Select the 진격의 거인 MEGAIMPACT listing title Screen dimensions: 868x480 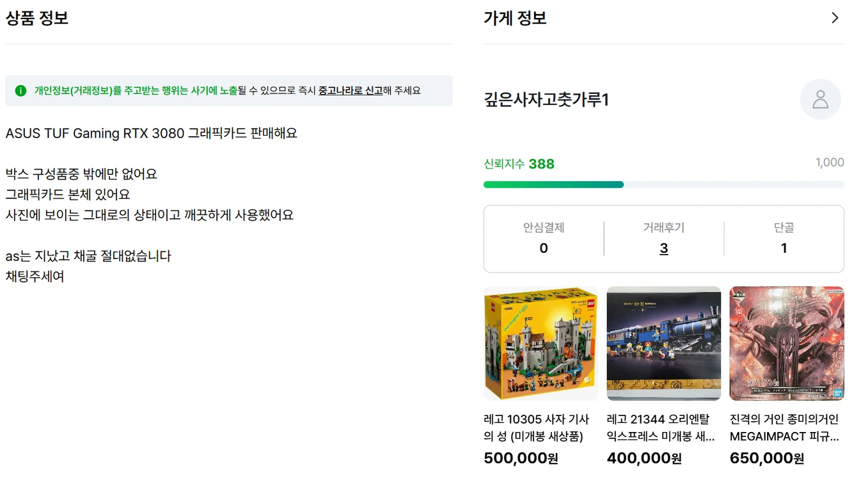[x=784, y=428]
